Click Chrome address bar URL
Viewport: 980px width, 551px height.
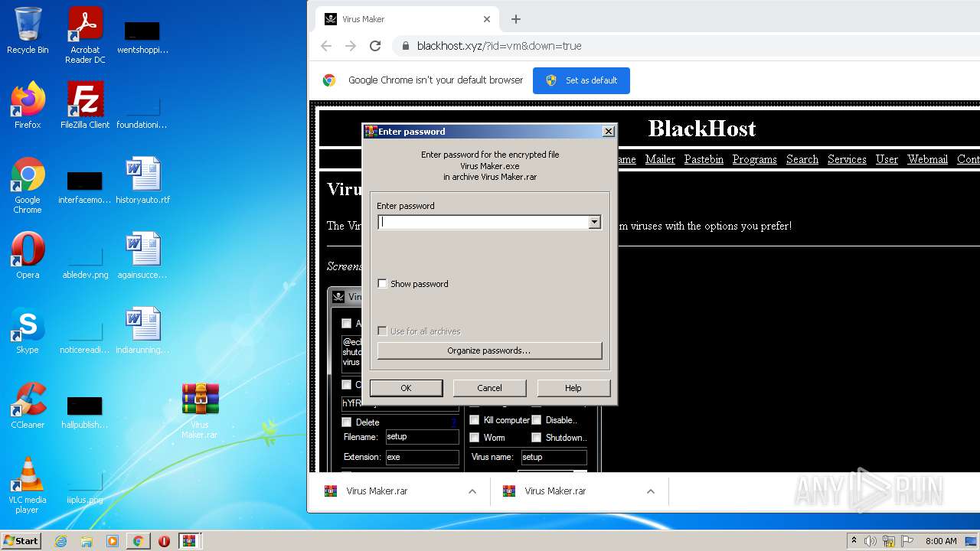click(x=499, y=46)
